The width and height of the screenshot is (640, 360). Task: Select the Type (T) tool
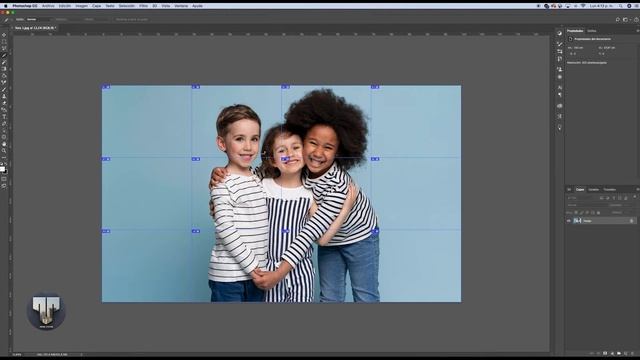tap(4, 117)
